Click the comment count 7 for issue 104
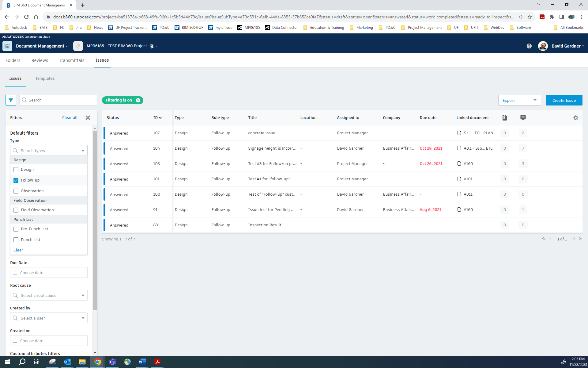The image size is (588, 368). [x=523, y=148]
